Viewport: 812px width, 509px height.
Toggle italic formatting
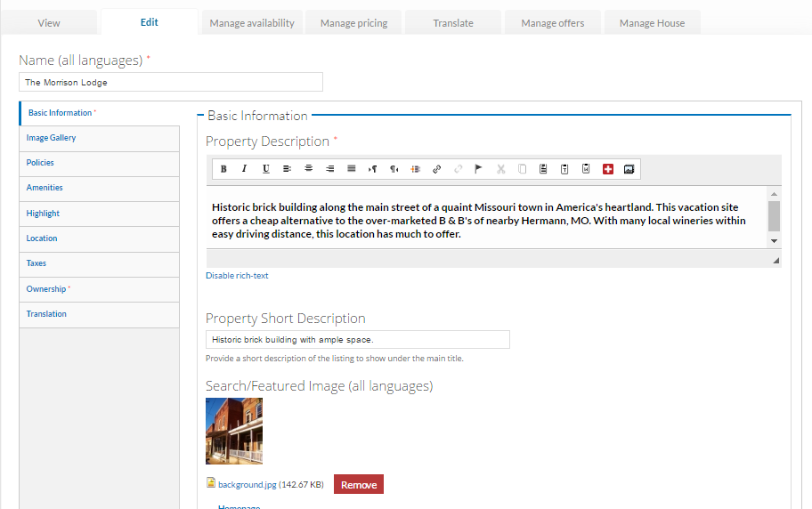(245, 169)
